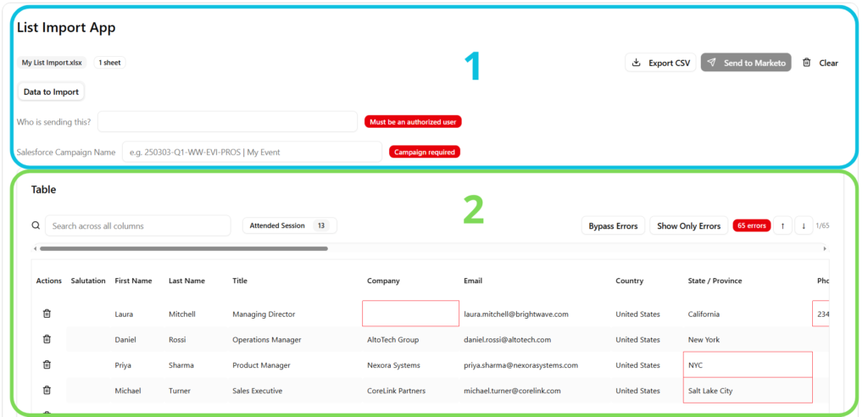The height and width of the screenshot is (417, 868).
Task: Clear the import using the trash Clear button
Action: 821,63
